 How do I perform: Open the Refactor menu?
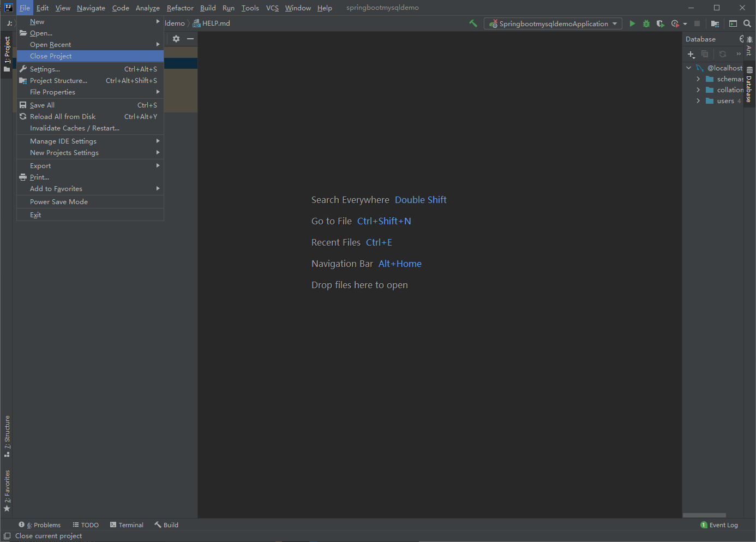pyautogui.click(x=180, y=8)
